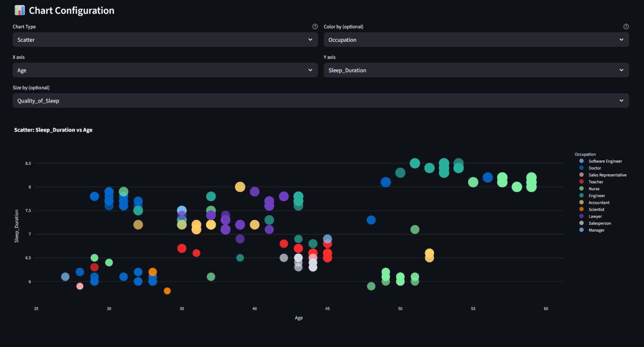644x347 pixels.
Task: Click the bar chart icon in the header
Action: pyautogui.click(x=19, y=10)
